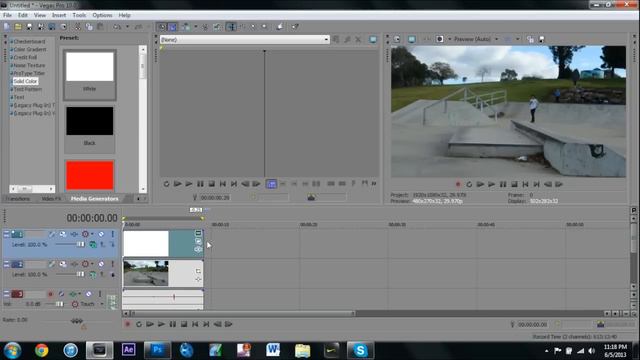Play the trimmer clip
Viewport: 640px width, 360px height.
pos(189,184)
